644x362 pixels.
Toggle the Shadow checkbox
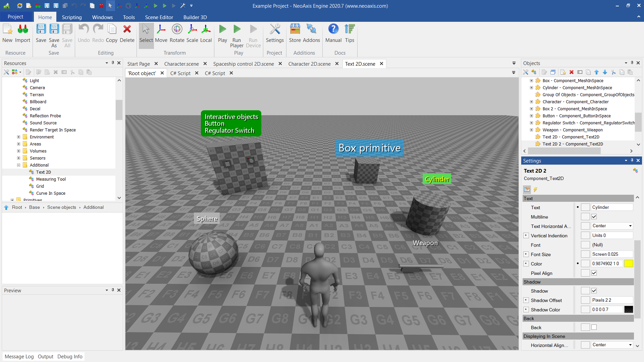point(594,291)
